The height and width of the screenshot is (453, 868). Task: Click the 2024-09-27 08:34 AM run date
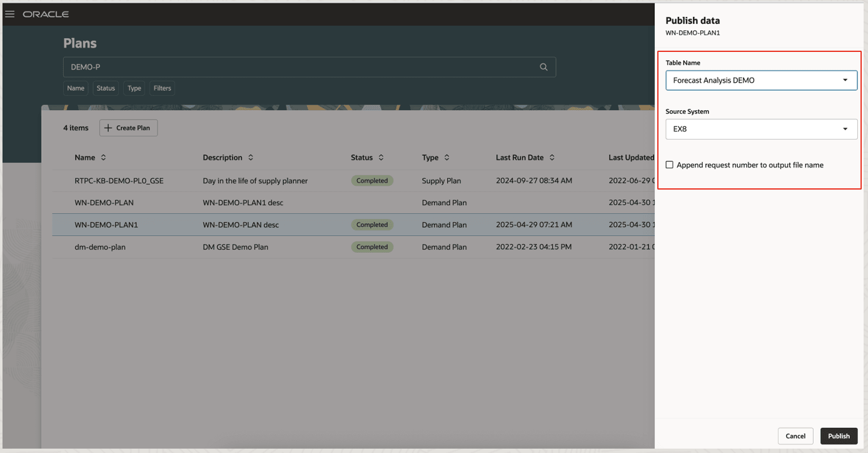[533, 181]
